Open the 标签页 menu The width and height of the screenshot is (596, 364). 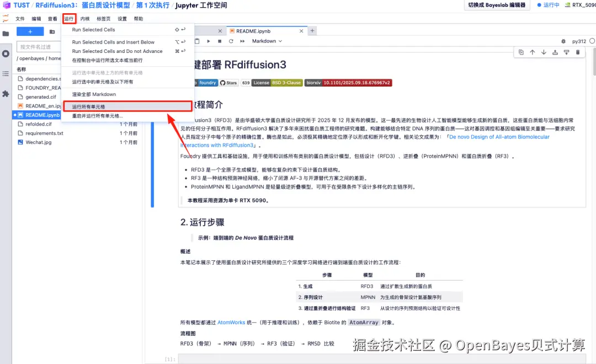pos(103,19)
